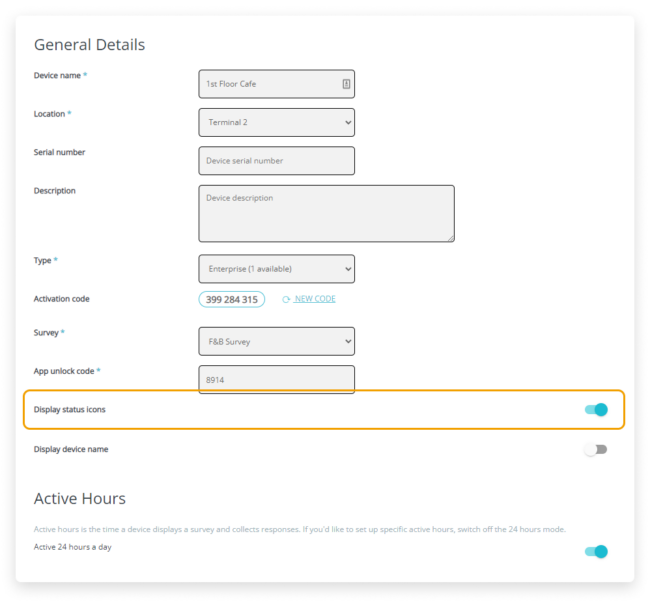Click the App unlock code label

(x=64, y=371)
